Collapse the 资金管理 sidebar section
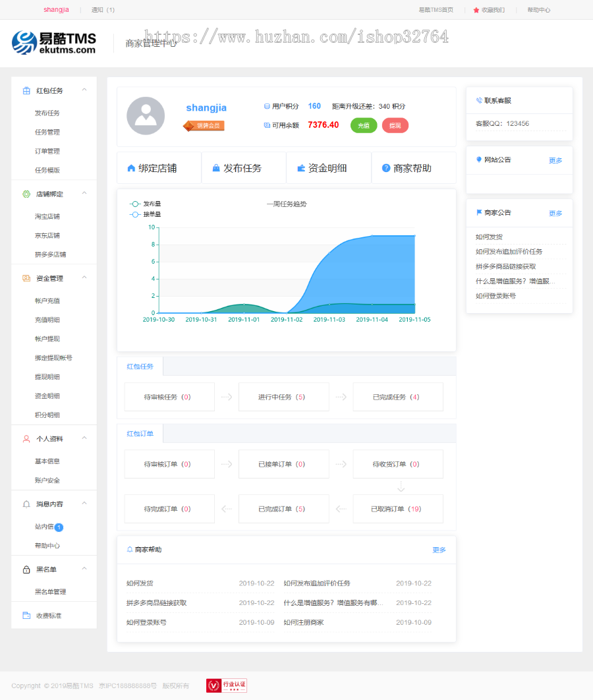The width and height of the screenshot is (593, 700). coord(84,277)
